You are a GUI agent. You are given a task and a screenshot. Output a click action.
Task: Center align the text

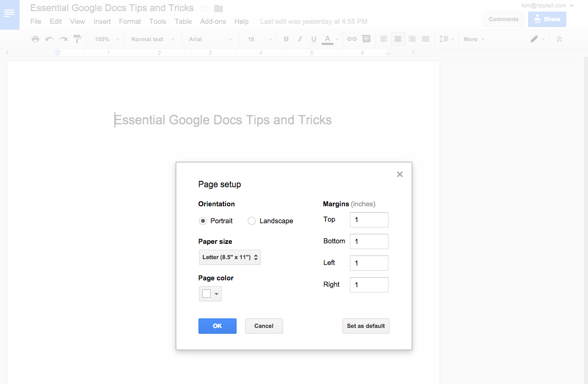pos(398,39)
